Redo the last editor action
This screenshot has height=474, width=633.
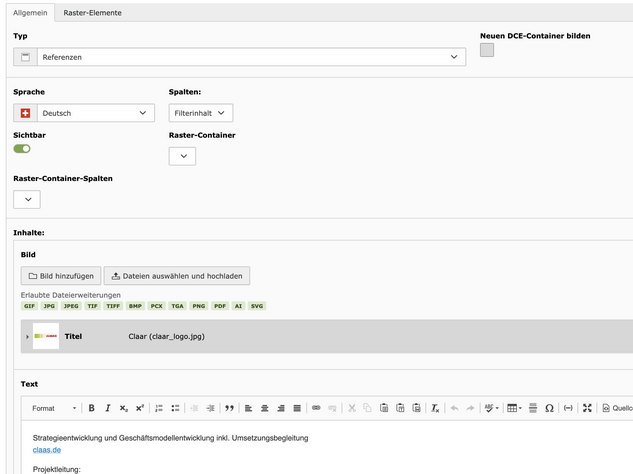coord(470,408)
